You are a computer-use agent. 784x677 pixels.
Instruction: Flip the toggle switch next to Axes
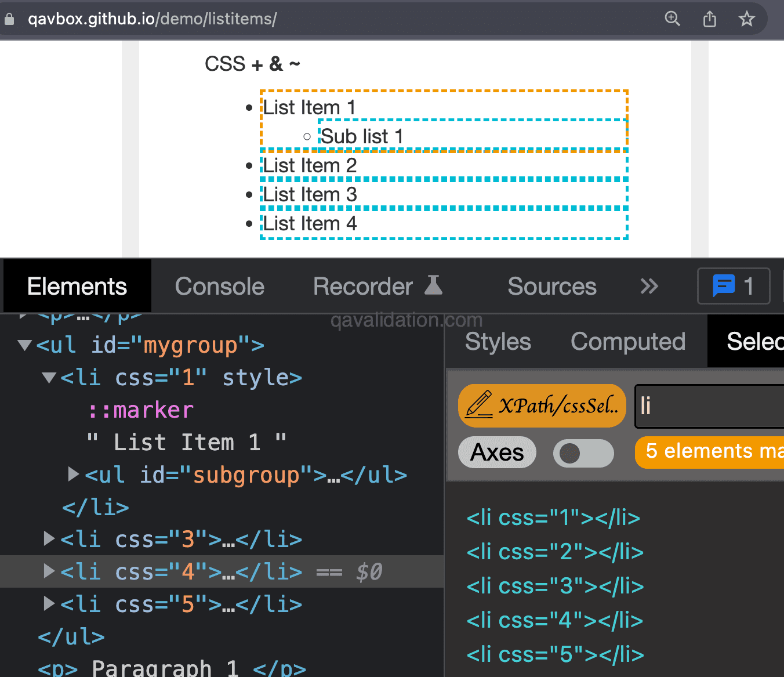583,452
